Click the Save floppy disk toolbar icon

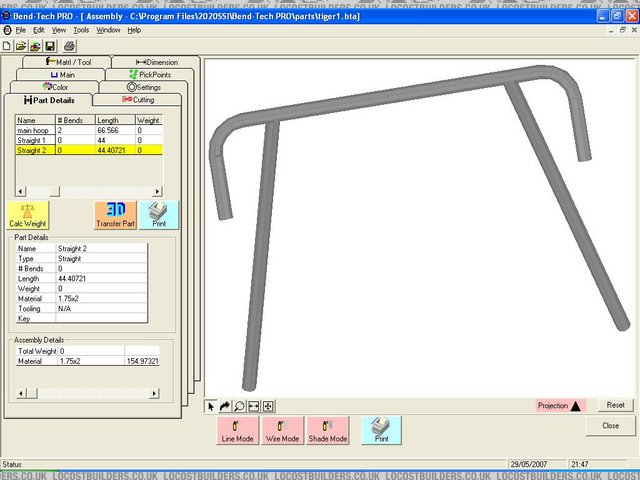coord(50,46)
